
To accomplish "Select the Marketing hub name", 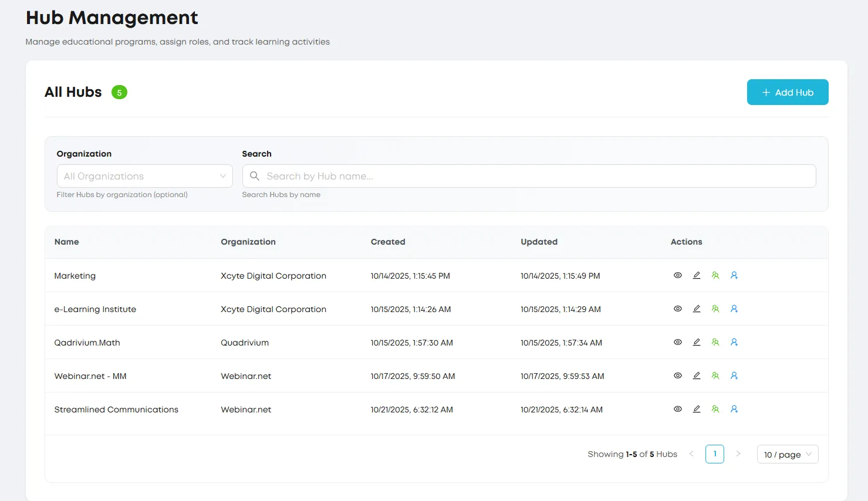I will coord(75,276).
